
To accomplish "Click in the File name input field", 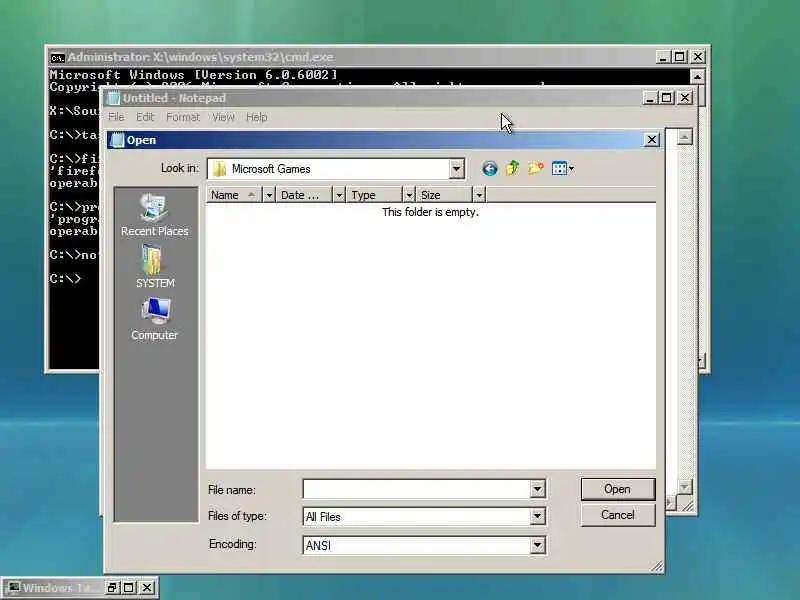I will 416,489.
